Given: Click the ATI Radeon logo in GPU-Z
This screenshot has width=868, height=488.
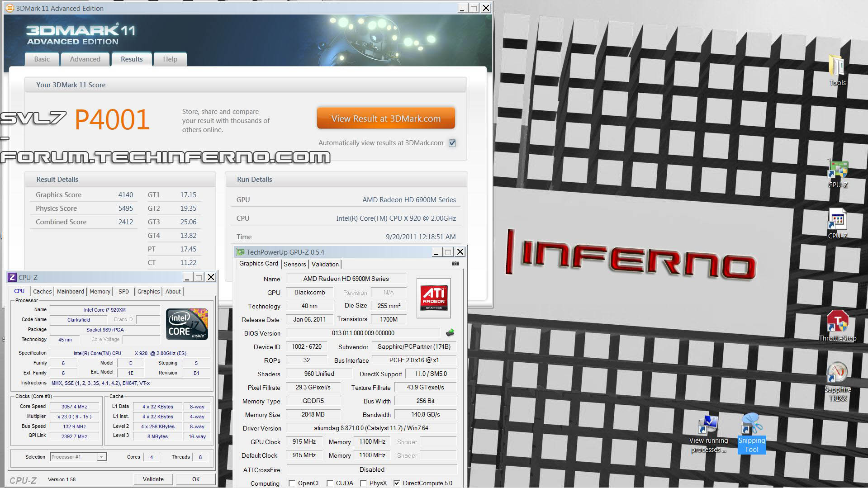Looking at the screenshot, I should pos(433,298).
